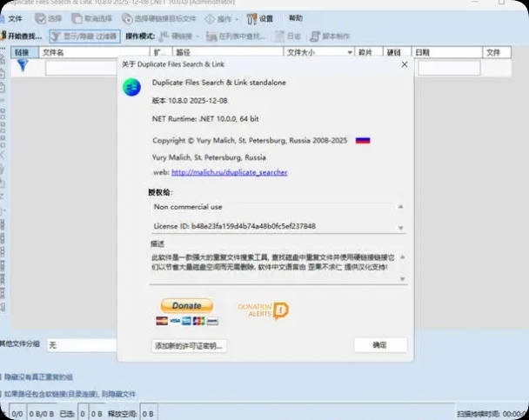Click the Donation Alerts logo
The height and width of the screenshot is (420, 529).
click(263, 310)
